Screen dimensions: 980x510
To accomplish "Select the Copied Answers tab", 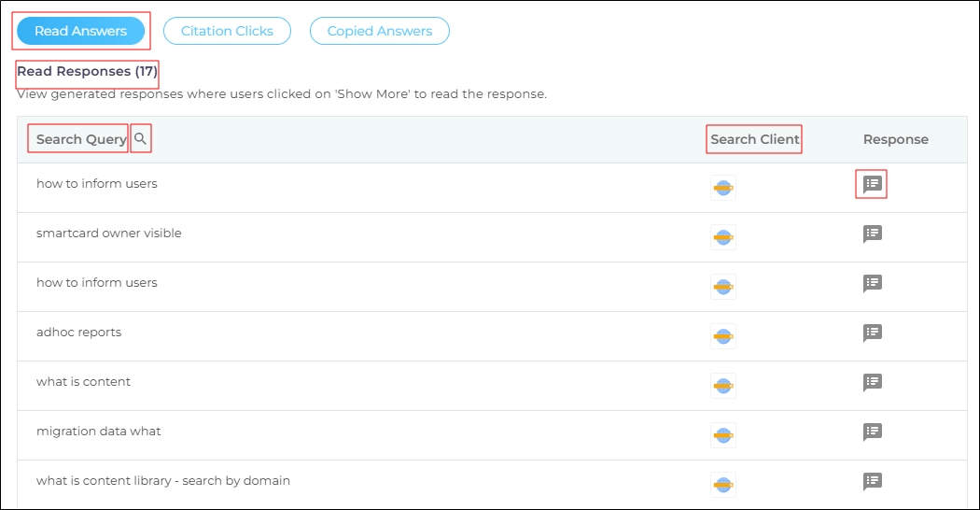I will click(x=379, y=31).
